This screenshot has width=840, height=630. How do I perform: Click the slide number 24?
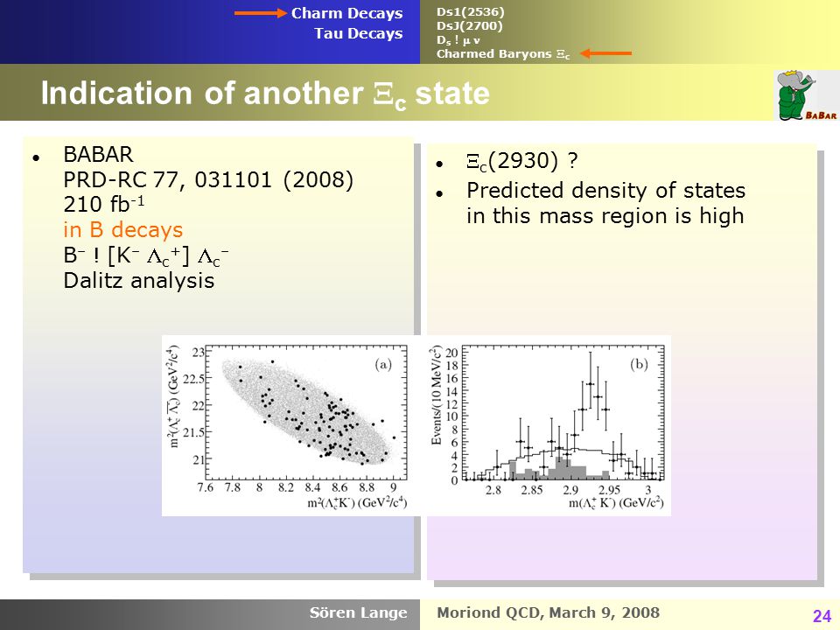tap(822, 616)
